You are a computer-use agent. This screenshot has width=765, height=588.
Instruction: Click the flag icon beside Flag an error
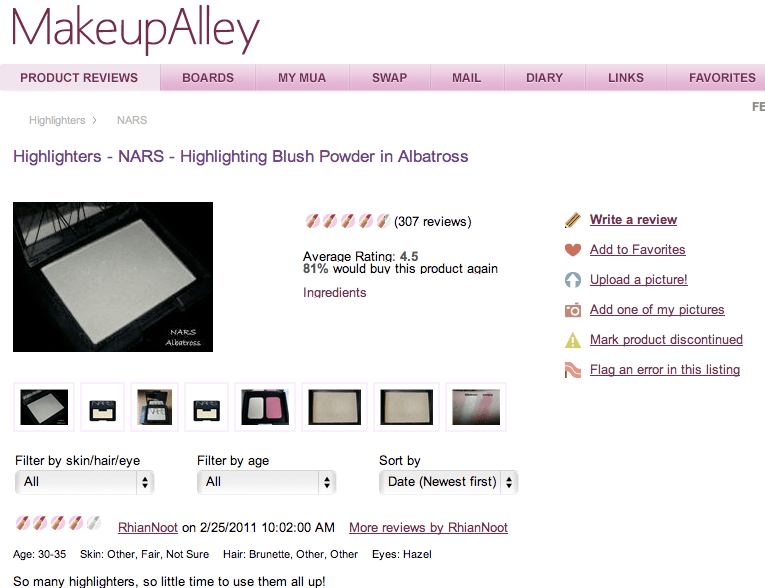(x=573, y=370)
